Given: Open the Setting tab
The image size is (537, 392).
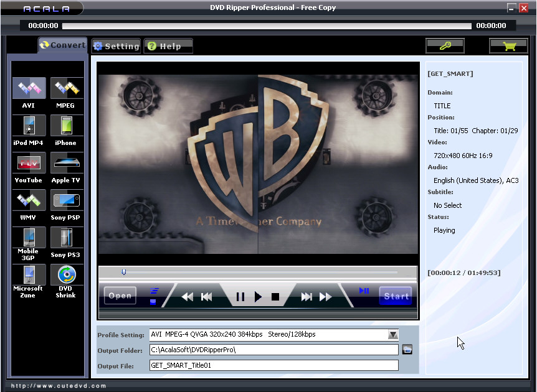Looking at the screenshot, I should click(116, 46).
